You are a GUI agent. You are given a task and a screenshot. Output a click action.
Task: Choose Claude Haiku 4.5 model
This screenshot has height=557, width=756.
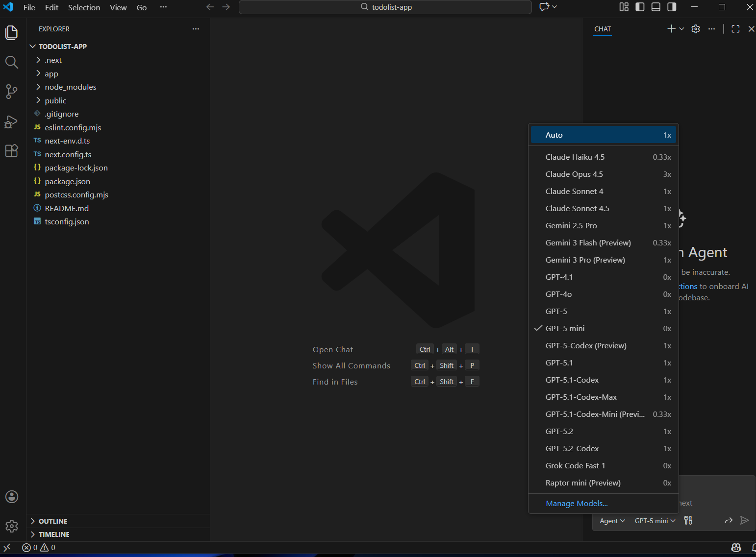(x=603, y=157)
